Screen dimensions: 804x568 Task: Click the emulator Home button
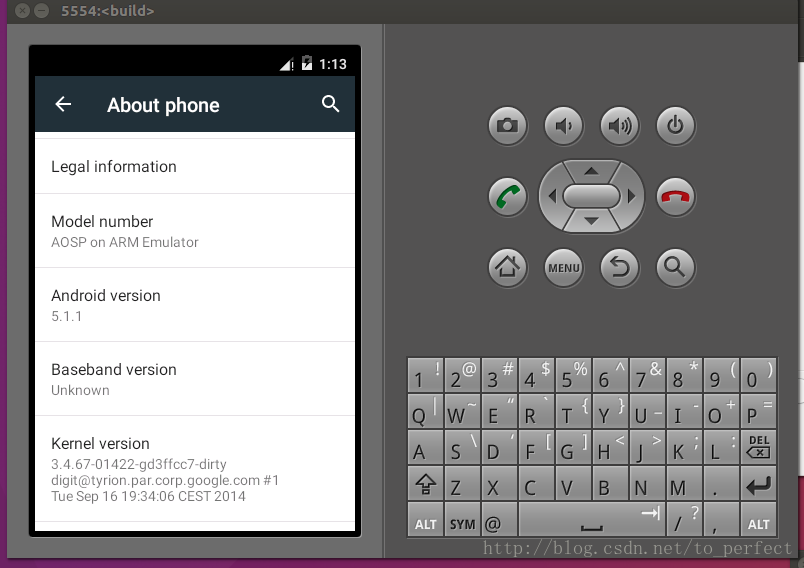[x=507, y=268]
